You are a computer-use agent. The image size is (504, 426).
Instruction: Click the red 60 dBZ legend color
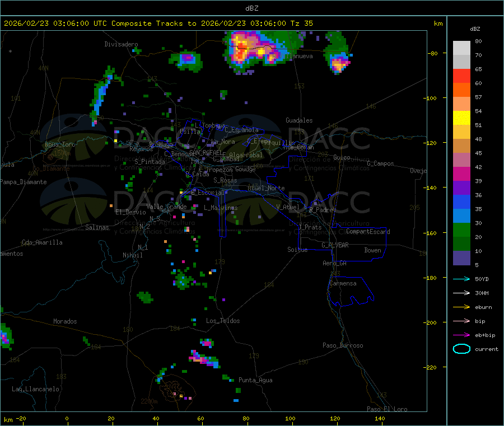pyautogui.click(x=461, y=76)
